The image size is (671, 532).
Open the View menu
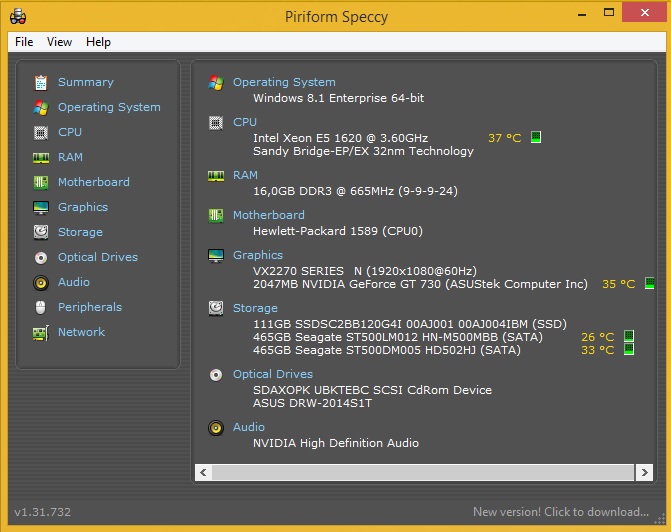pos(59,42)
